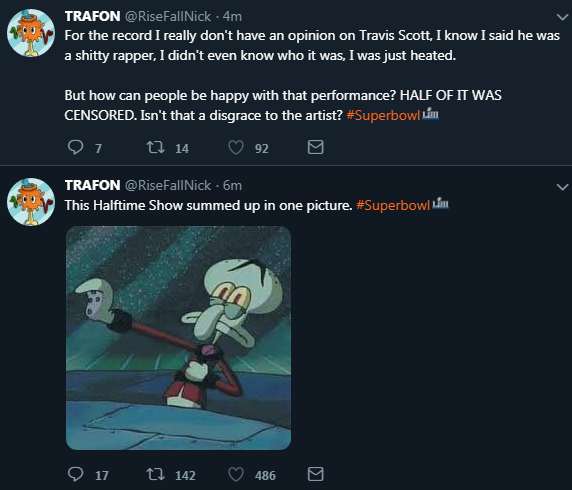Reply to the Halftime Show picture tweet
Screen dimensions: 572x490
[76, 474]
